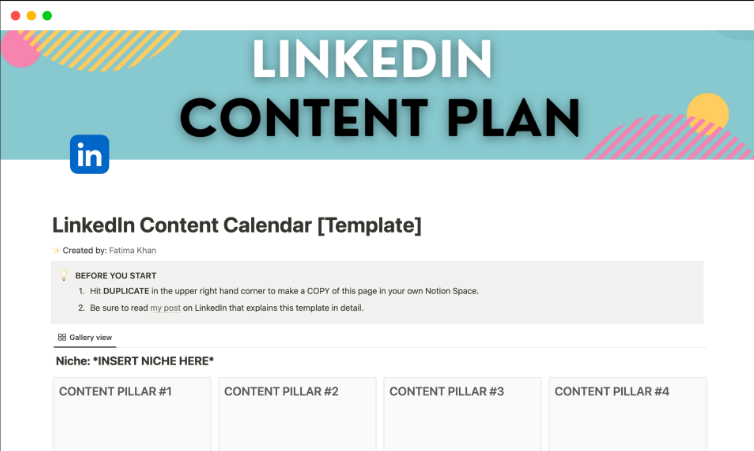The width and height of the screenshot is (754, 451).
Task: Click the LinkedIn page icon
Action: coord(89,154)
